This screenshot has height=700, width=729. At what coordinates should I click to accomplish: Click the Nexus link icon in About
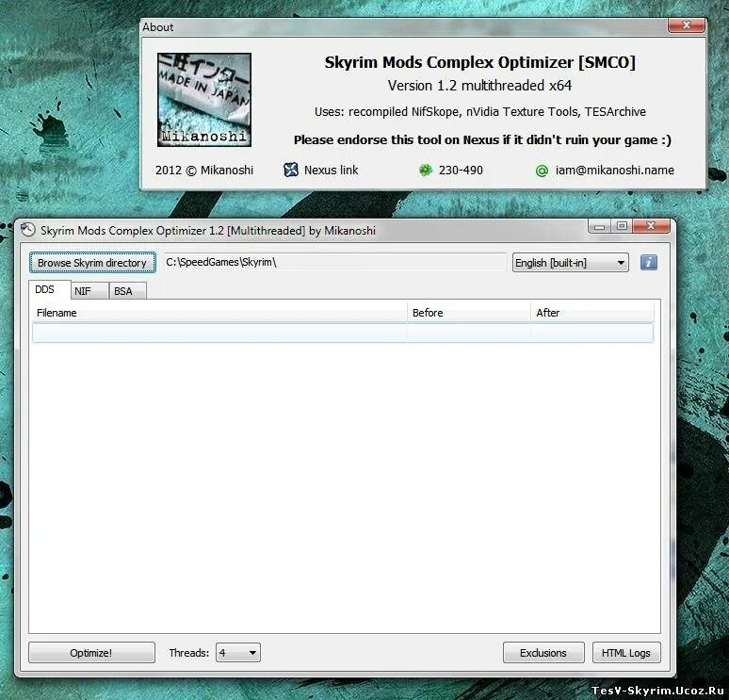[x=291, y=170]
